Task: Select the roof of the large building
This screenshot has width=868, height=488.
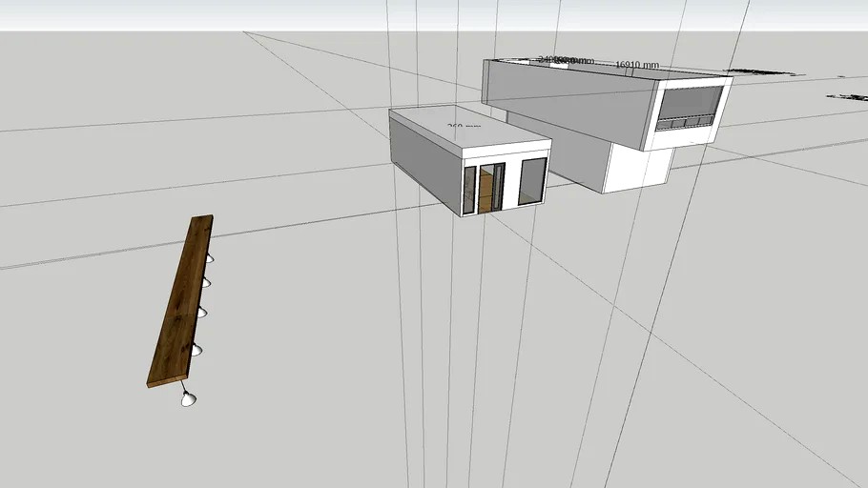Action: pos(609,70)
